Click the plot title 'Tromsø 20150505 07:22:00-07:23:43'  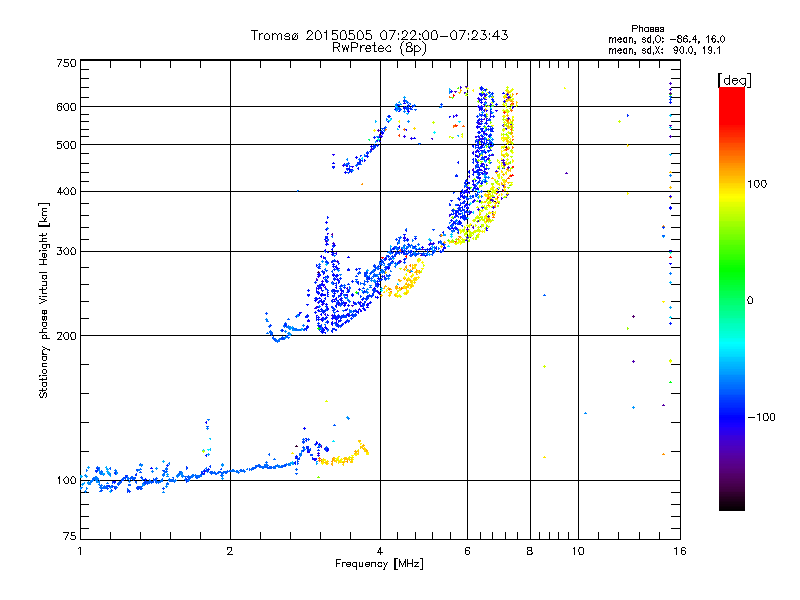pyautogui.click(x=379, y=35)
